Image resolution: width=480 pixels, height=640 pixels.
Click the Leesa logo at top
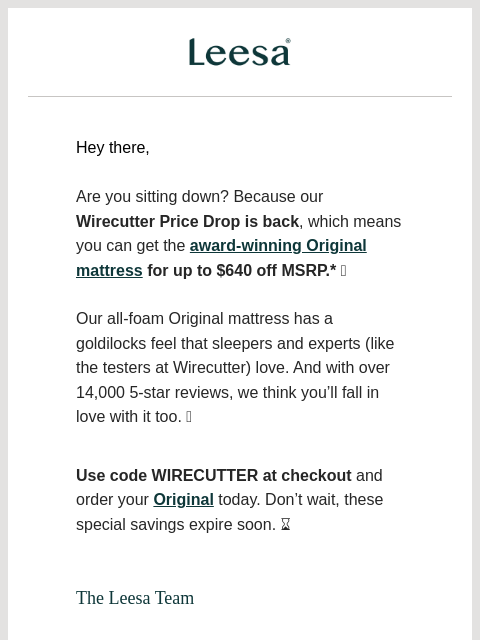(240, 52)
